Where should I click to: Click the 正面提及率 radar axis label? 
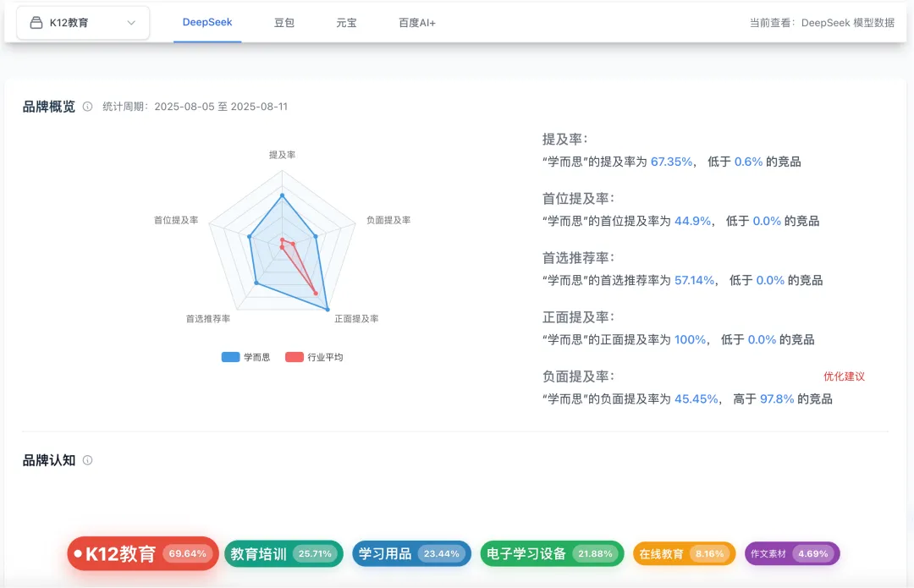pos(357,319)
